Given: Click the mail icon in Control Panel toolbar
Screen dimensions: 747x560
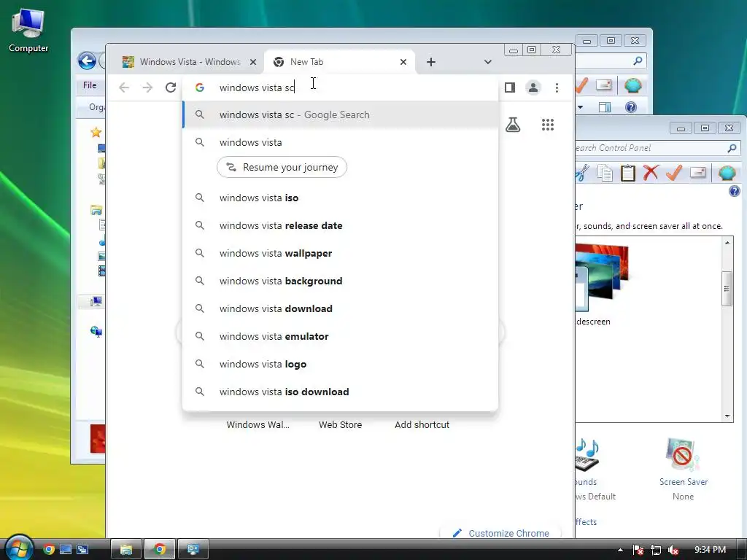Looking at the screenshot, I should point(697,172).
